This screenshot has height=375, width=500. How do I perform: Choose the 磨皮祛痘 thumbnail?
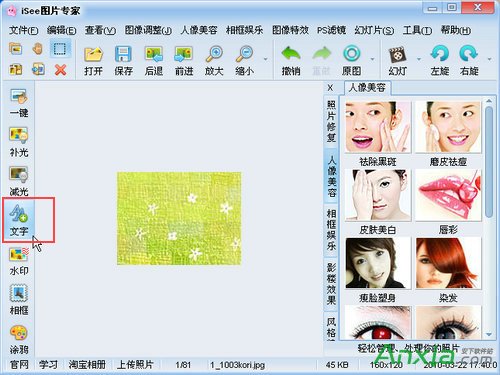coord(448,127)
